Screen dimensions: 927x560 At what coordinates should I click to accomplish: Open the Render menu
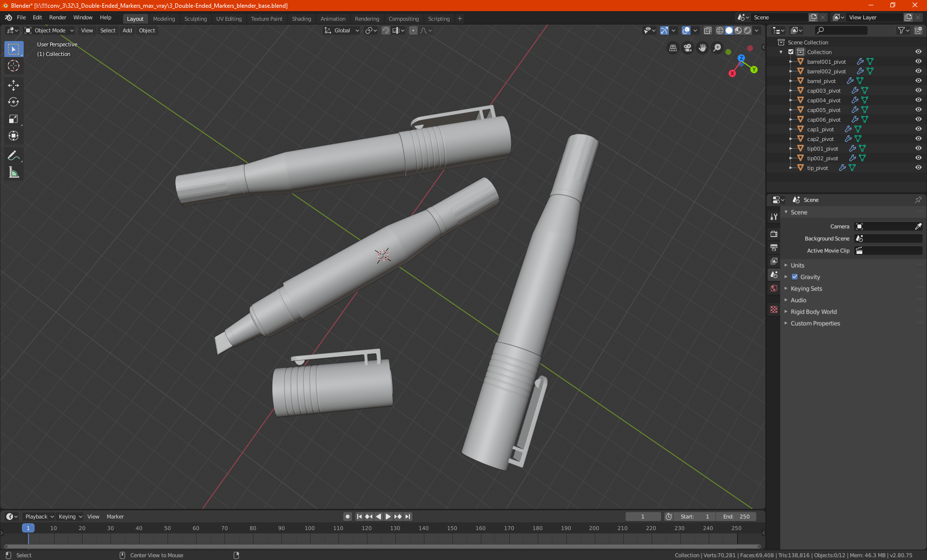(57, 17)
